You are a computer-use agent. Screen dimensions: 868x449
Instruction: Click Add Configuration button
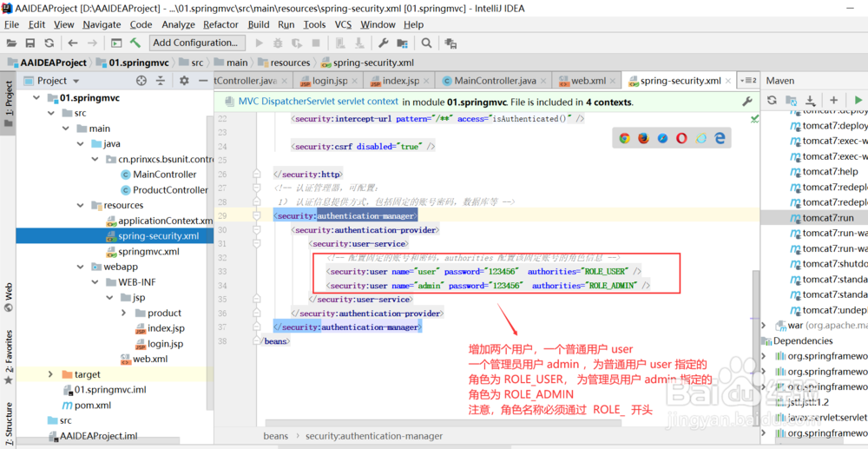pyautogui.click(x=195, y=43)
